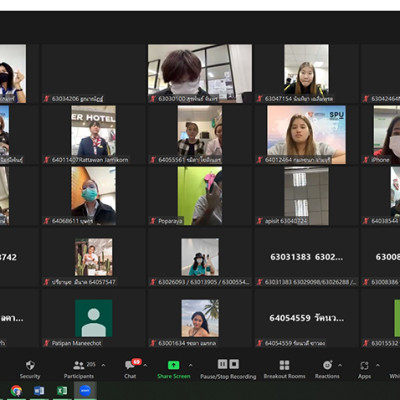Expand the arrow next to Apps
This screenshot has height=400, width=400.
(378, 365)
